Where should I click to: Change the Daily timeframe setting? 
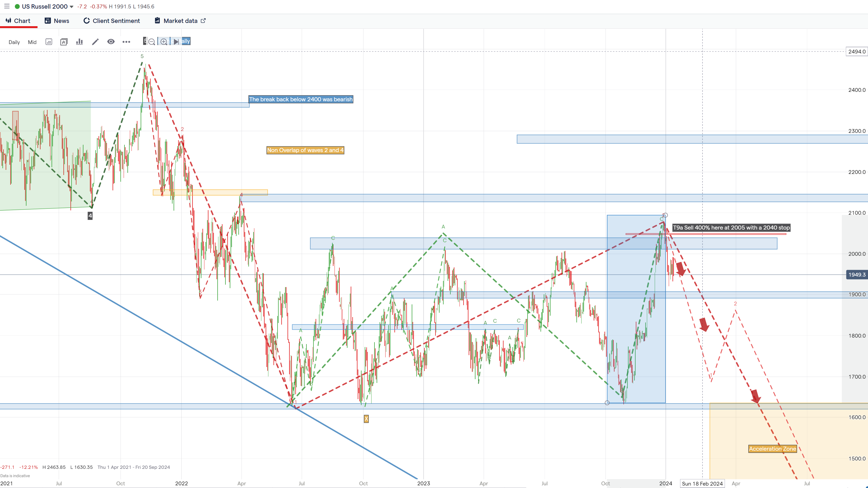pyautogui.click(x=14, y=42)
